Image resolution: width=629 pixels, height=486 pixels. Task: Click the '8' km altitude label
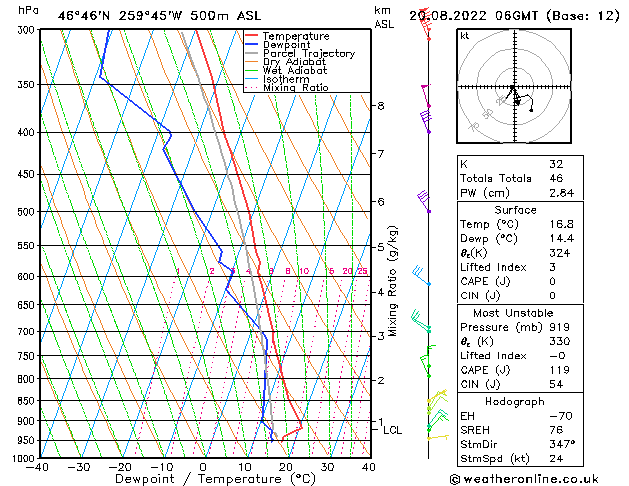tap(381, 106)
